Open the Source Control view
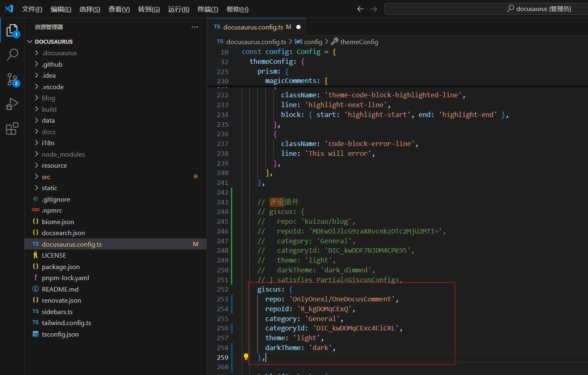 click(12, 79)
